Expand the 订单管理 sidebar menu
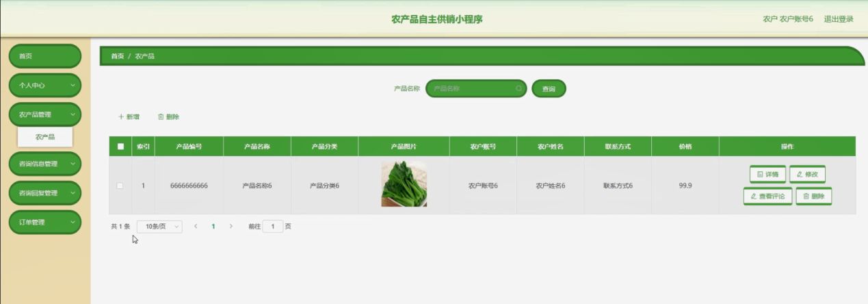Image resolution: width=868 pixels, height=304 pixels. [x=45, y=222]
